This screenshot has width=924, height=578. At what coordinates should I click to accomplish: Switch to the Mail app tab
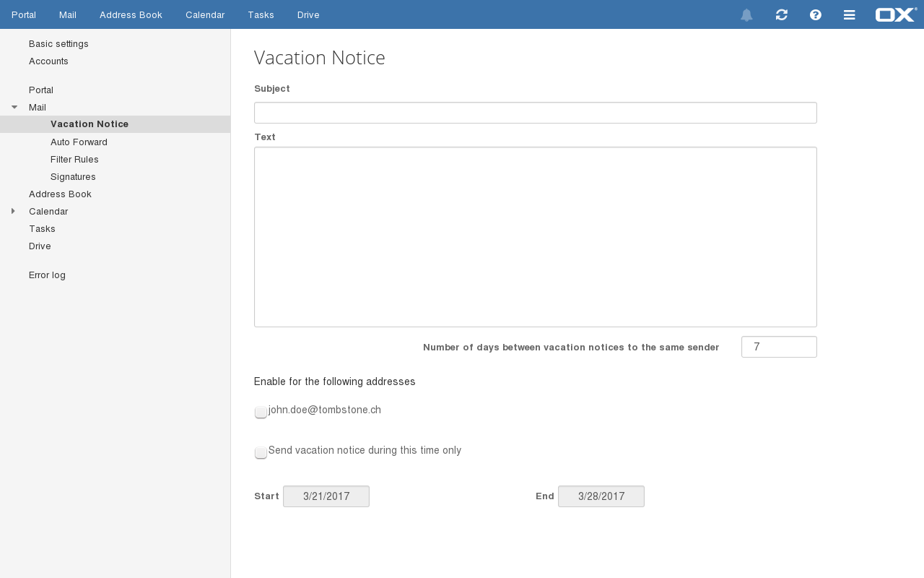tap(68, 14)
